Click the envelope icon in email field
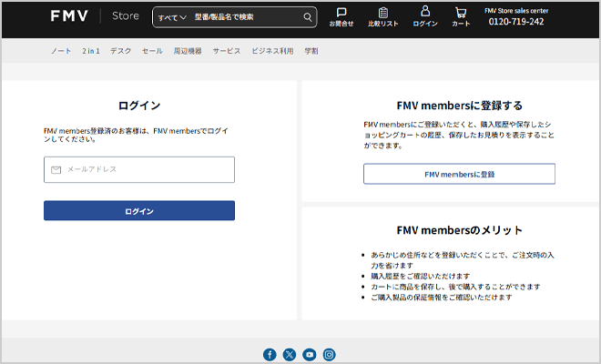Image resolution: width=601 pixels, height=364 pixels. click(x=56, y=170)
